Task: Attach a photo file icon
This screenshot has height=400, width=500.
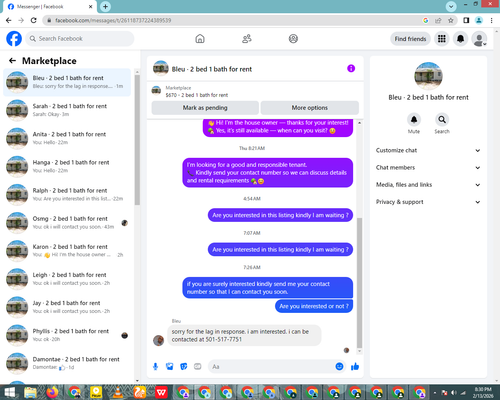Action: pyautogui.click(x=170, y=367)
